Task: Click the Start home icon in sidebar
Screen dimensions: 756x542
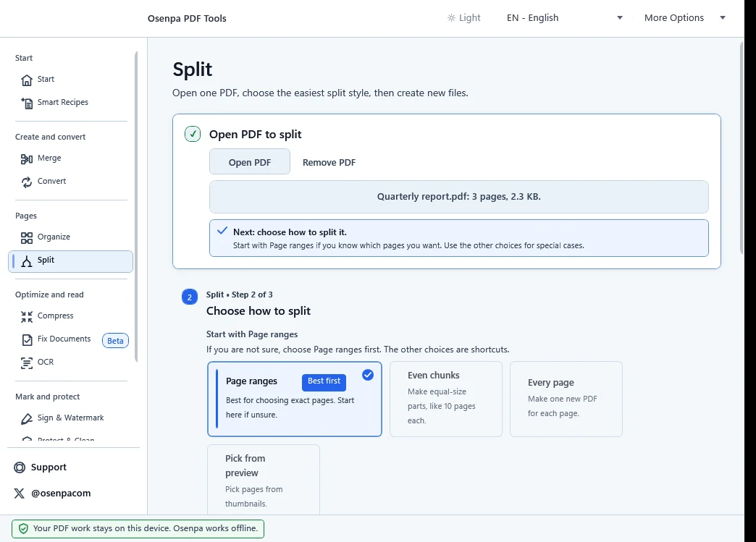Action: coord(27,80)
